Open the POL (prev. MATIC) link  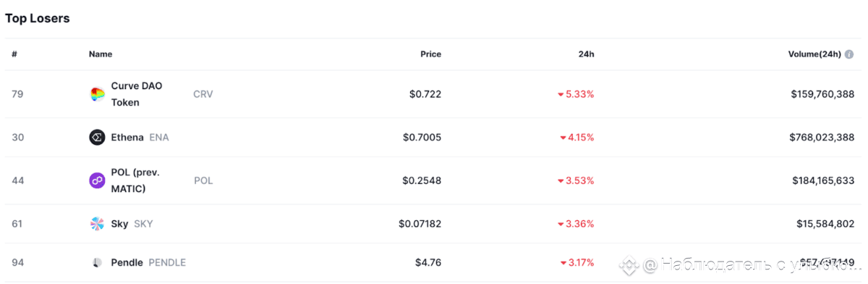coord(135,180)
